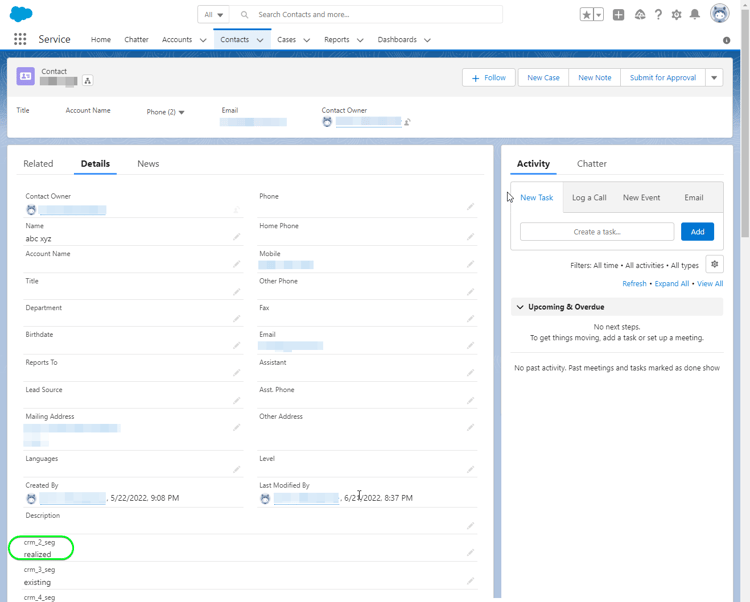Open the App Launcher grid icon

pos(20,40)
